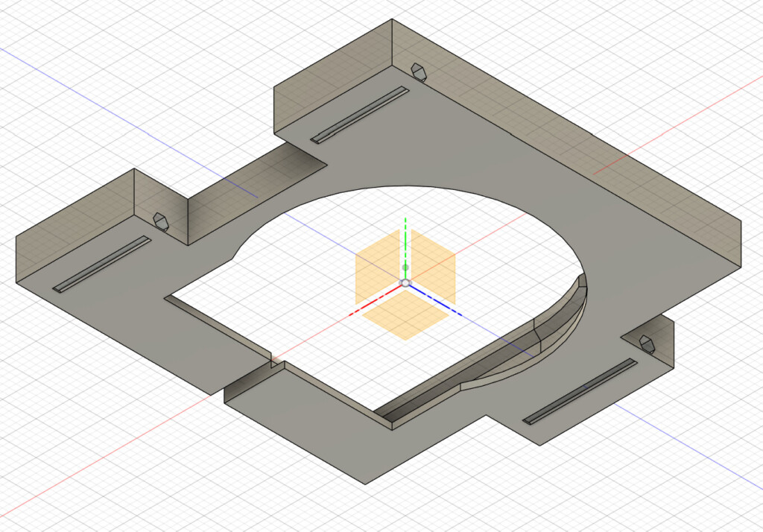
Task: Pick the narrow slot beside the leftmost hex hole
Action: click(x=101, y=265)
